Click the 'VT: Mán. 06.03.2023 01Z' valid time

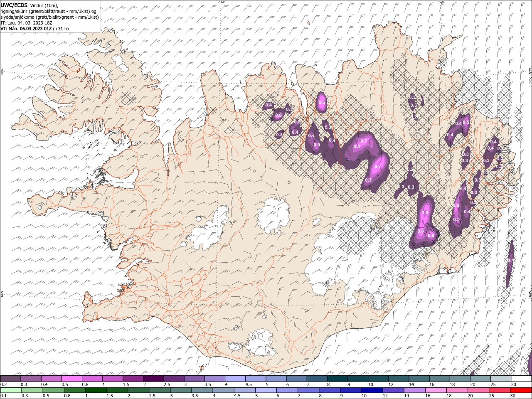[x=26, y=29]
